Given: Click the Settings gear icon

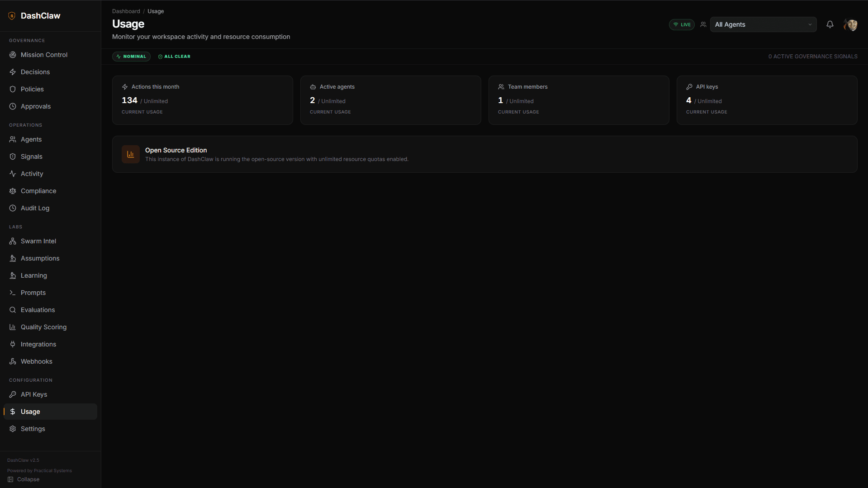Looking at the screenshot, I should coord(13,429).
